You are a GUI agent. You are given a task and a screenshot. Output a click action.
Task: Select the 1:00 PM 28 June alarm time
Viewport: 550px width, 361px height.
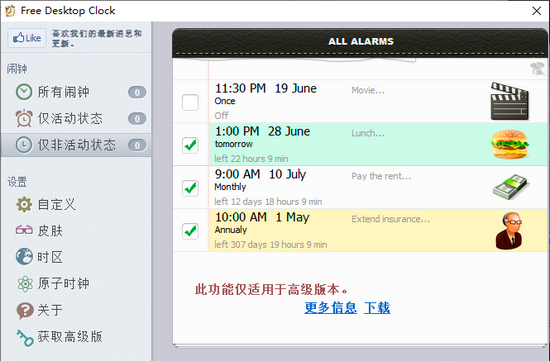[x=262, y=132]
